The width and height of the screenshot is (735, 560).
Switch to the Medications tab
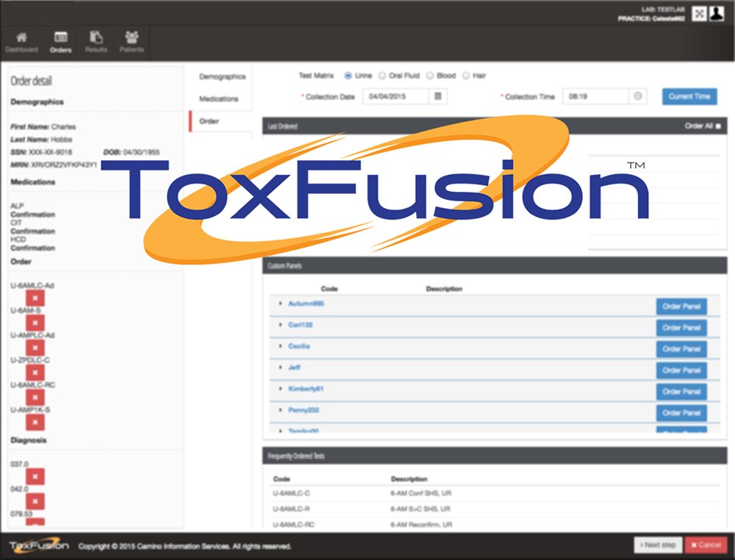pyautogui.click(x=218, y=98)
